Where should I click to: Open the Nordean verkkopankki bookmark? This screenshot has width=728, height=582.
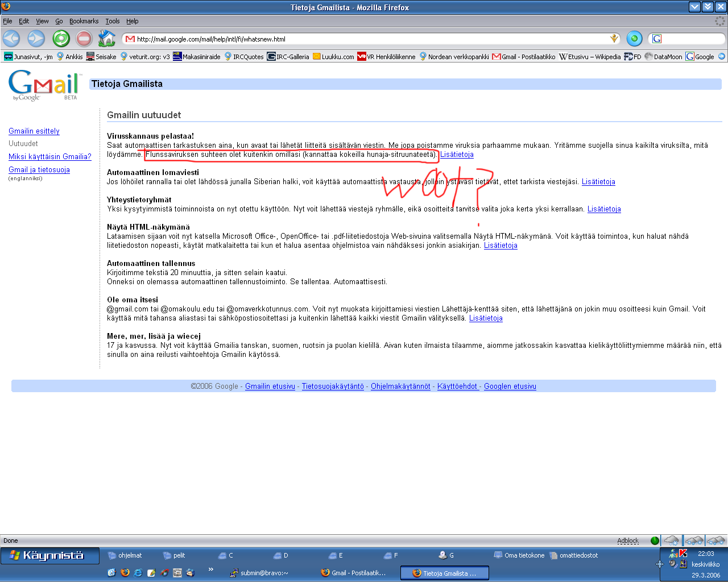click(x=454, y=56)
